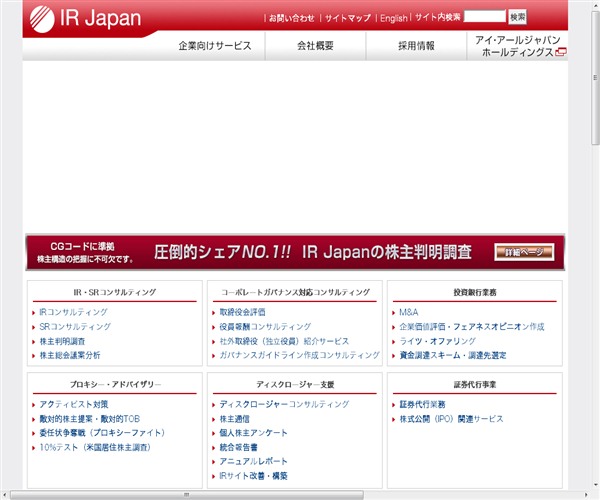Click the horizontal scrollbar thumb
The height and width of the screenshot is (500, 600).
[187, 495]
